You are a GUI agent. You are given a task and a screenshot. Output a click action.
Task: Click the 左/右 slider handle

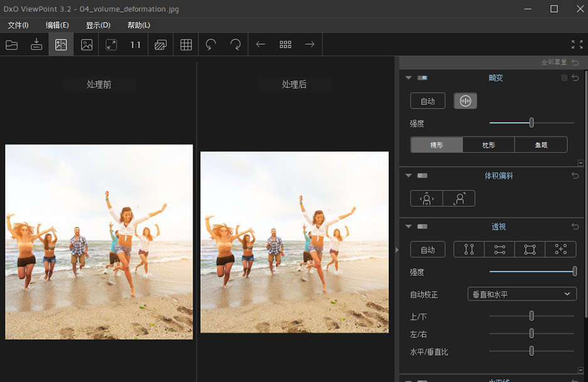pos(532,333)
